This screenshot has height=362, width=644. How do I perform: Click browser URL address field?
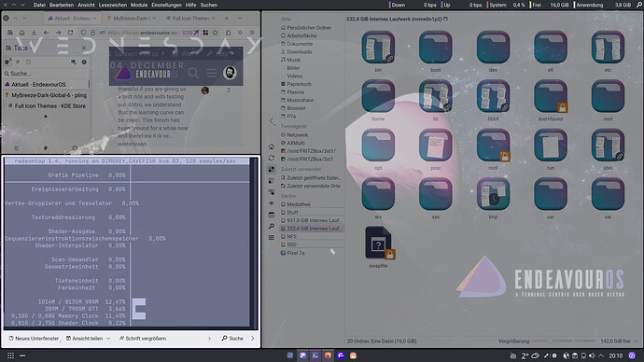[144, 33]
